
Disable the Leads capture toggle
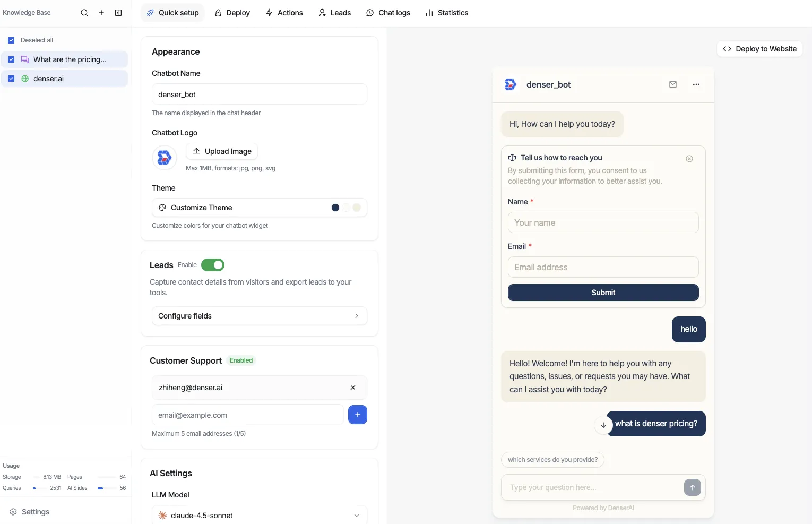[x=213, y=264]
